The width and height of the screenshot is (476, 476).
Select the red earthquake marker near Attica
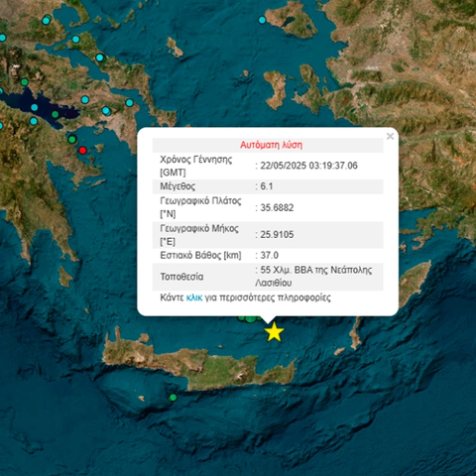click(82, 151)
